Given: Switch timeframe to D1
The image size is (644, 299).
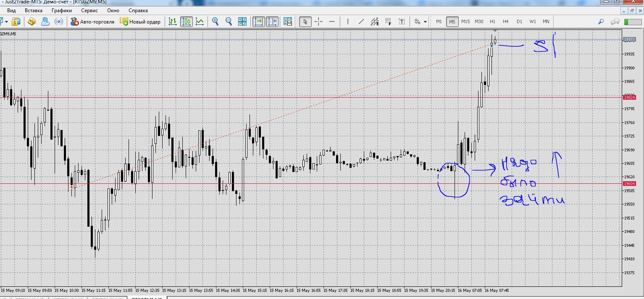Looking at the screenshot, I should point(519,21).
